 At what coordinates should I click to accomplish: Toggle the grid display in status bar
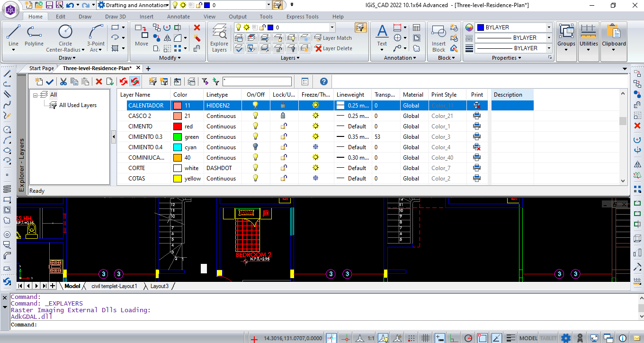426,338
